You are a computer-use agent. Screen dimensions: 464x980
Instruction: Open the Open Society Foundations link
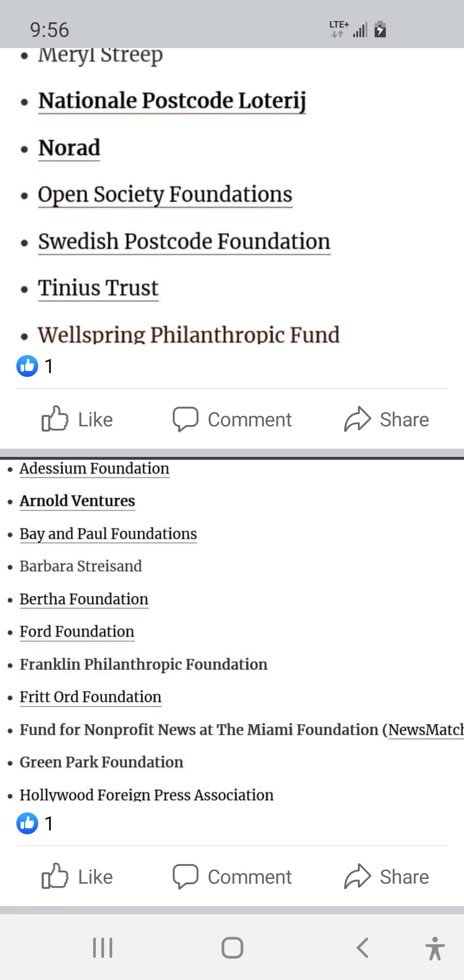[165, 194]
